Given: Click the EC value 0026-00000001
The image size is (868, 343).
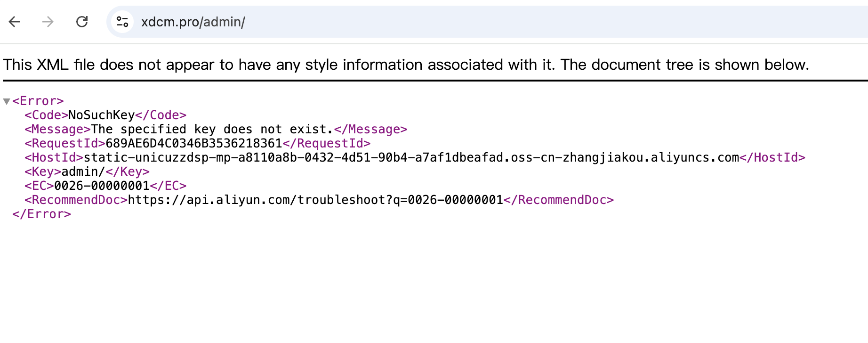Looking at the screenshot, I should pos(102,186).
